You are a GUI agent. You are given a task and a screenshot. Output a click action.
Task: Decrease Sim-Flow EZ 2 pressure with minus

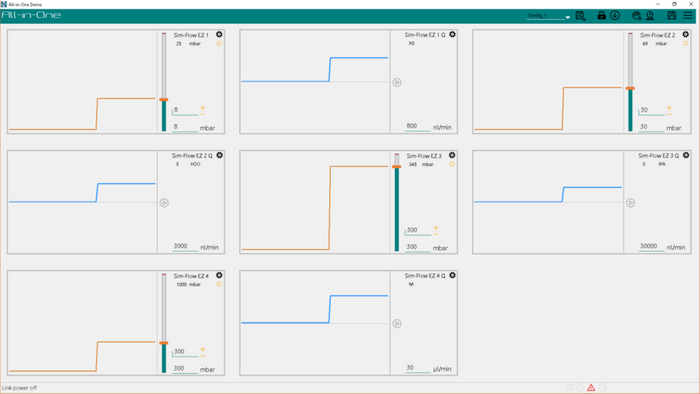(669, 114)
